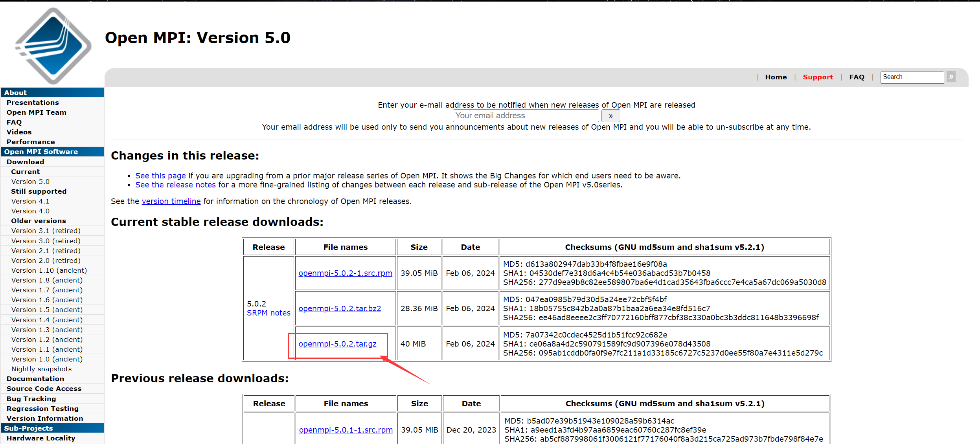The width and height of the screenshot is (980, 444).
Task: Download openmpi-5.0.2.tar.bz2
Action: (x=340, y=308)
